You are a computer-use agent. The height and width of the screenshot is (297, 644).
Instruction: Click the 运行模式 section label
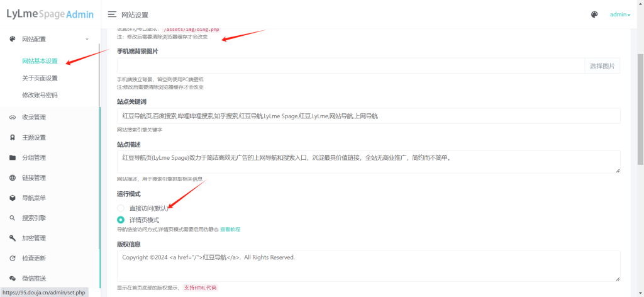click(x=129, y=194)
